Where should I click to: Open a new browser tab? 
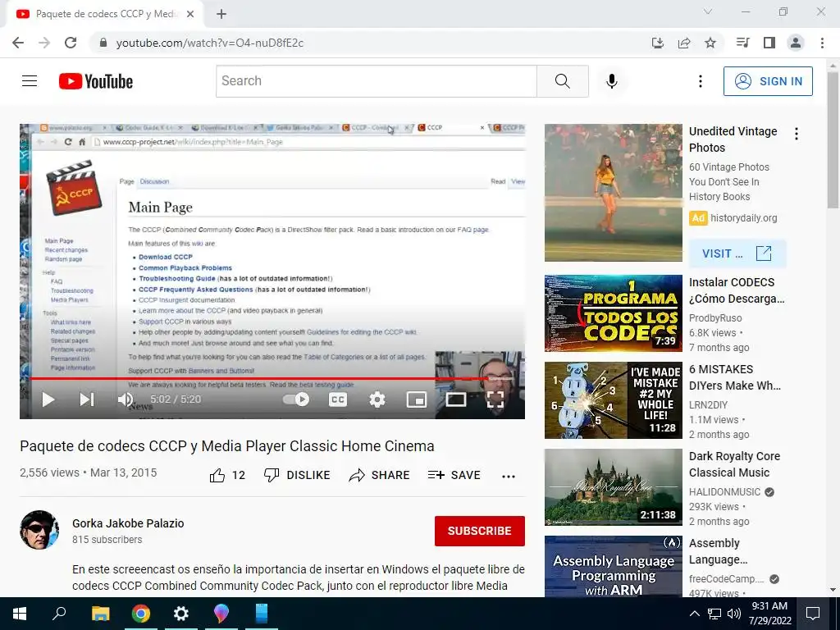point(221,14)
